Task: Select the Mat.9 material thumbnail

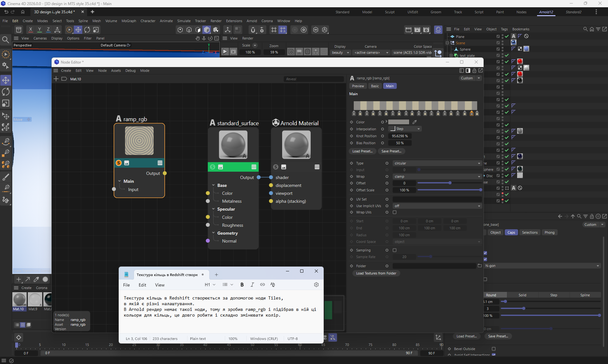Action: coord(35,299)
